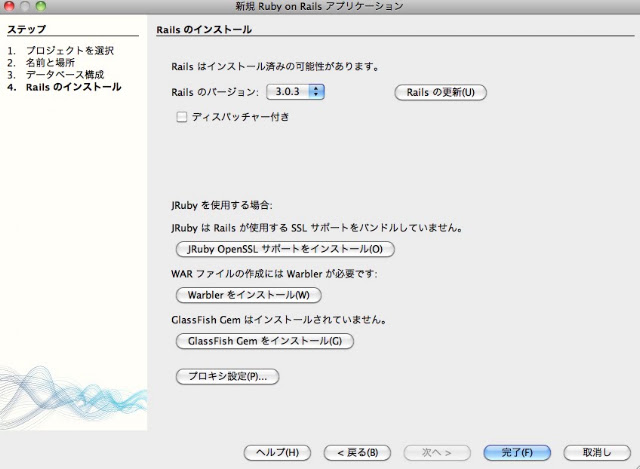Image resolution: width=640 pixels, height=469 pixels.
Task: Click the Rails の更新(U) button
Action: click(x=440, y=92)
